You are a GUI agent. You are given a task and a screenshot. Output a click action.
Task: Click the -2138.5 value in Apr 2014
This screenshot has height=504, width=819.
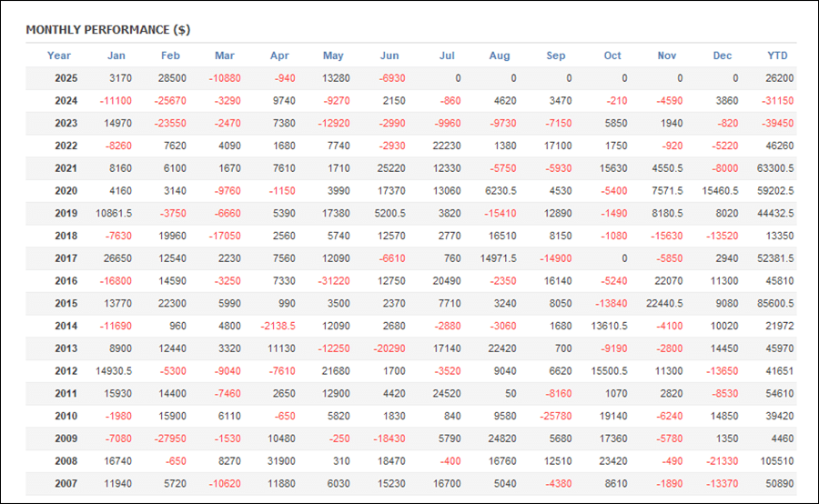[278, 326]
